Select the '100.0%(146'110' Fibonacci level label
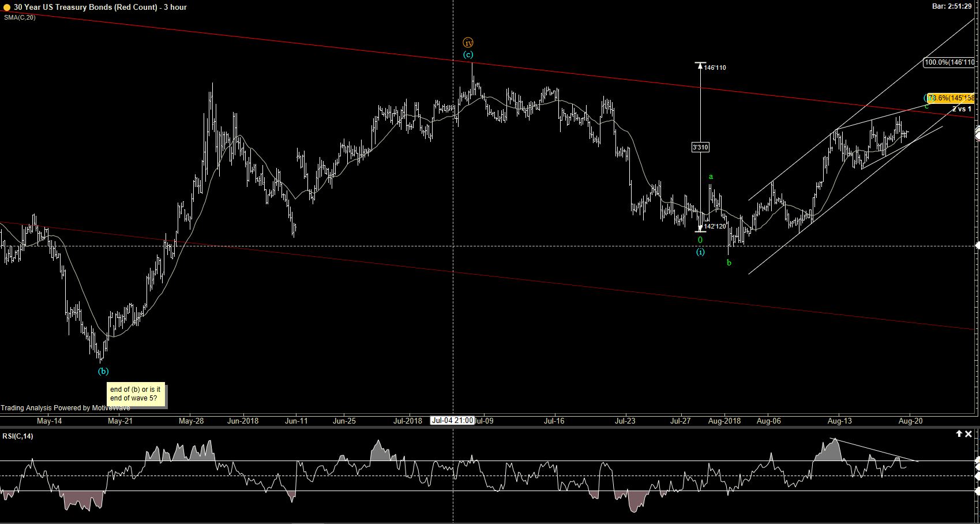Screen dimensions: 980x524 (949, 62)
